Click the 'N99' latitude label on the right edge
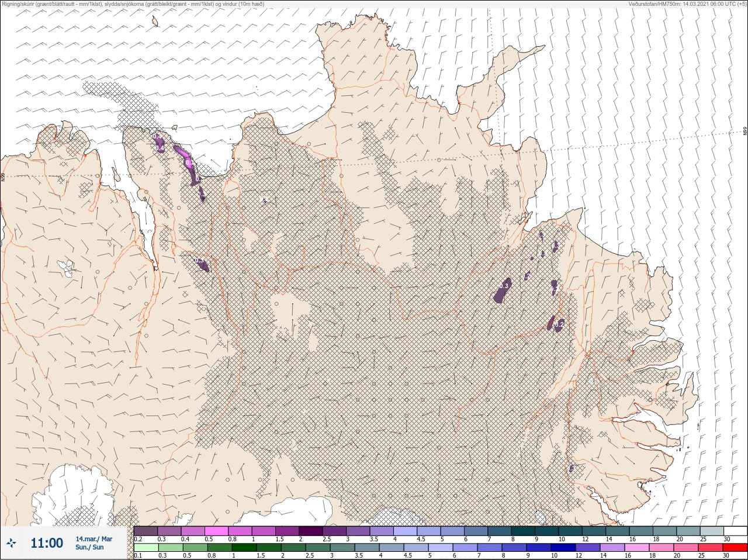The image size is (748, 560). [x=745, y=132]
